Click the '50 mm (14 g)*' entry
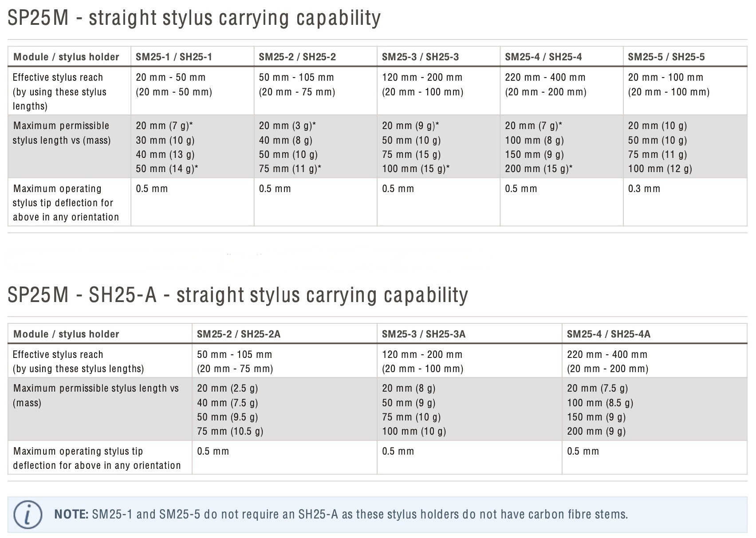This screenshot has height=538, width=756. 167,169
